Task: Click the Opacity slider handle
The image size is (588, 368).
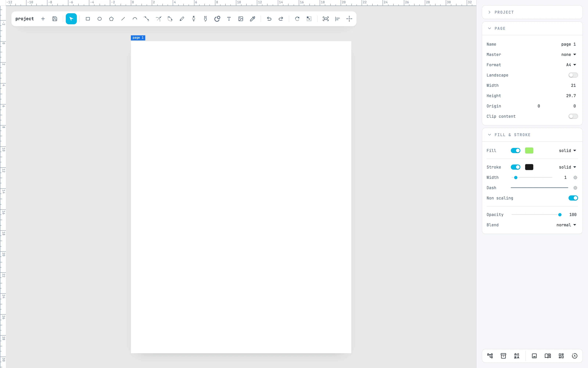Action: (x=560, y=215)
